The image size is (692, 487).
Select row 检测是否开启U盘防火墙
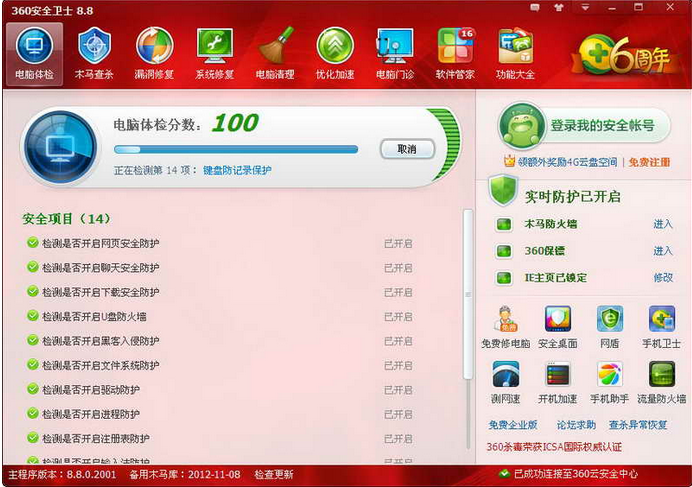[219, 317]
